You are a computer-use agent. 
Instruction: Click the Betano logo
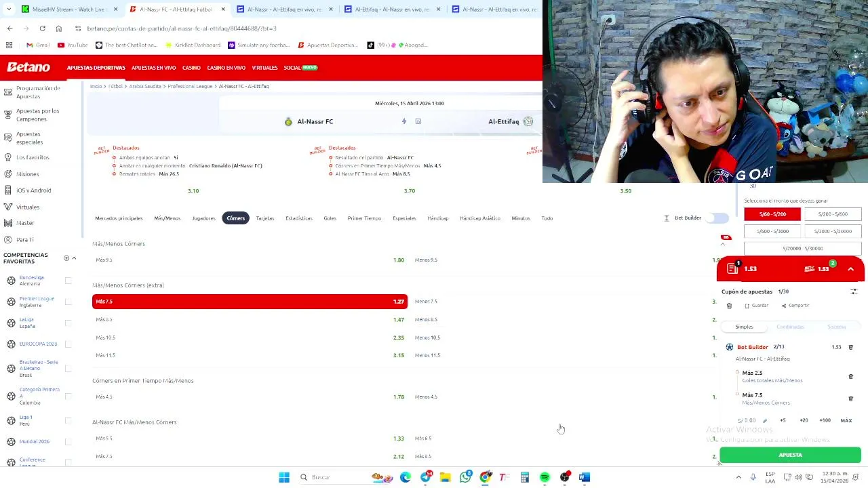tap(28, 67)
